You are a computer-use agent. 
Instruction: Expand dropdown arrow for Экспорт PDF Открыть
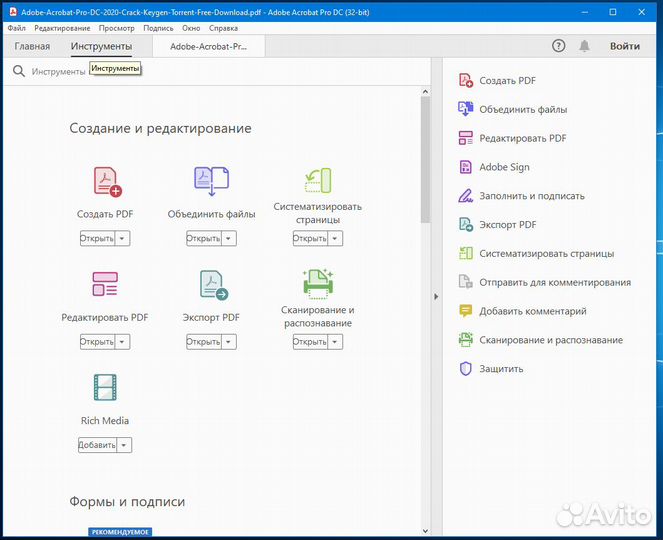(229, 342)
